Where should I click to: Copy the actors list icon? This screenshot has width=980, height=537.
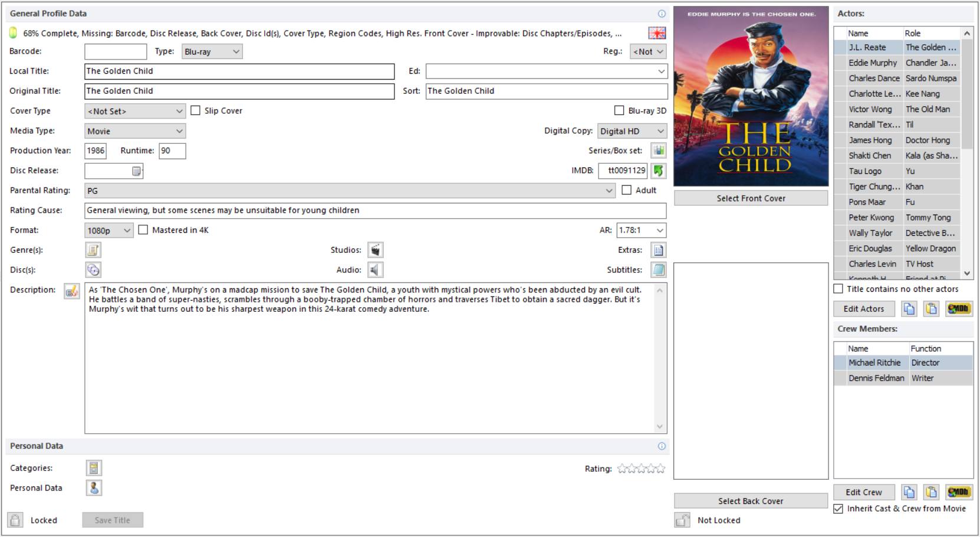(909, 308)
